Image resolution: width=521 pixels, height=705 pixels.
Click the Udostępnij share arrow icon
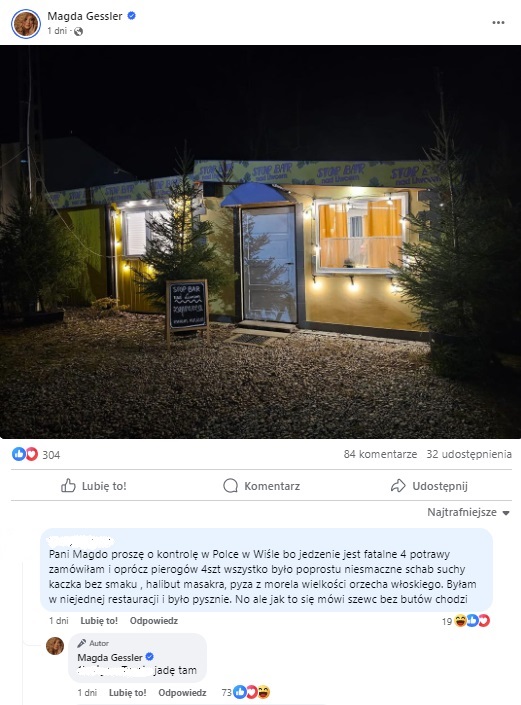[x=398, y=486]
